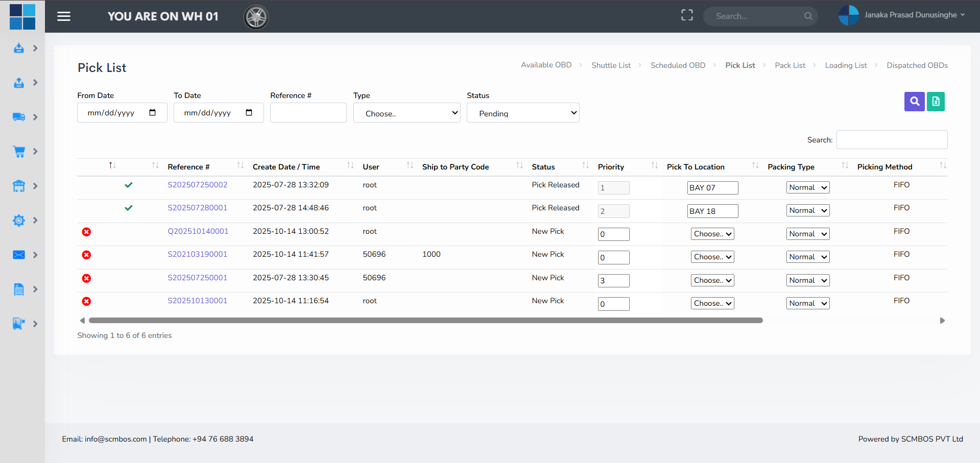Click the red cancel icon for S202103190001

tap(87, 255)
